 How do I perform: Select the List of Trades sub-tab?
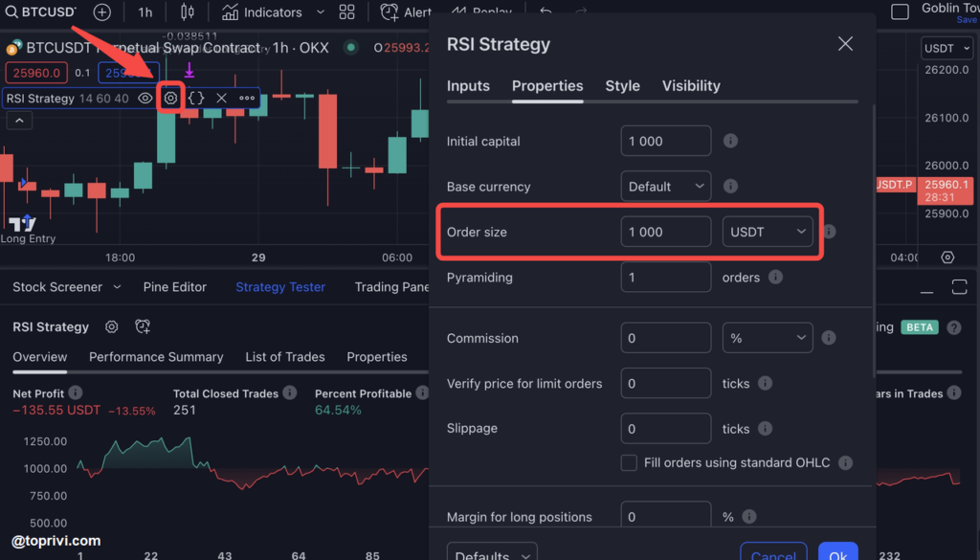[285, 357]
